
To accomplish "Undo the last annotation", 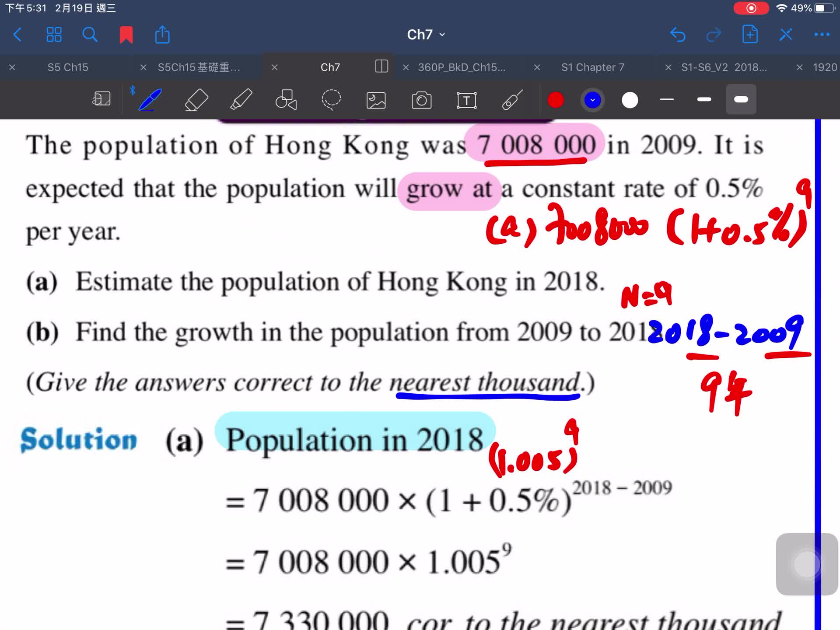I will (678, 34).
